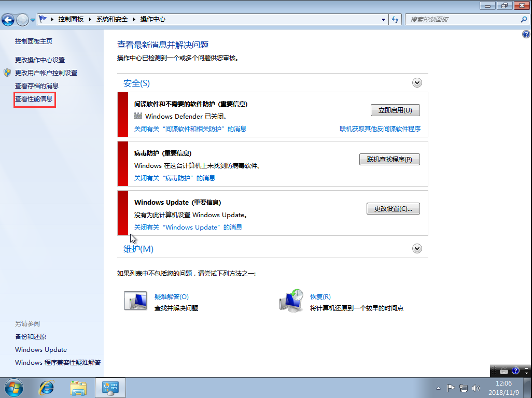Image resolution: width=532 pixels, height=398 pixels.
Task: Select the 操作中心 breadcrumb
Action: (152, 19)
